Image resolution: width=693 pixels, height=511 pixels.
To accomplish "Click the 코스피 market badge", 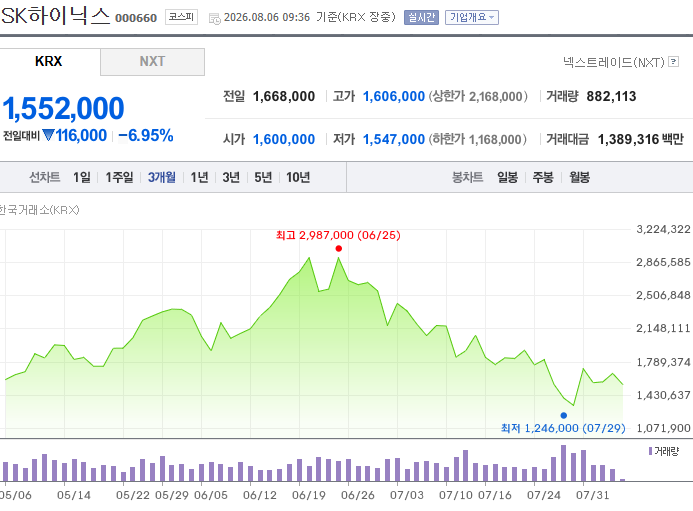I will [181, 17].
